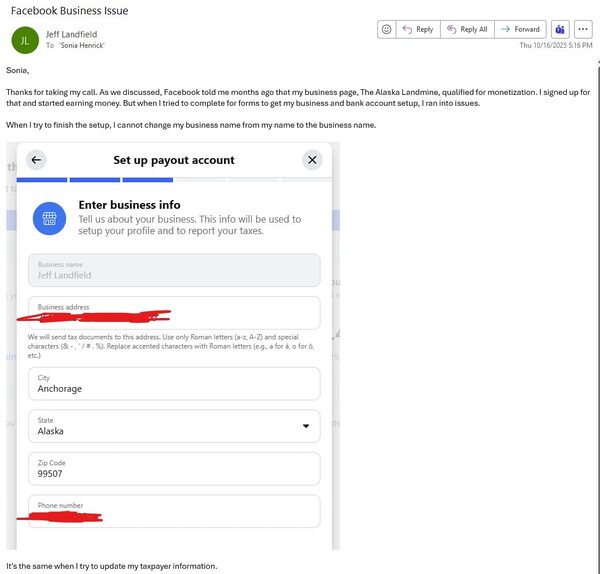This screenshot has width=600, height=574.
Task: Click sender name Jeff Landfield
Action: tap(74, 34)
